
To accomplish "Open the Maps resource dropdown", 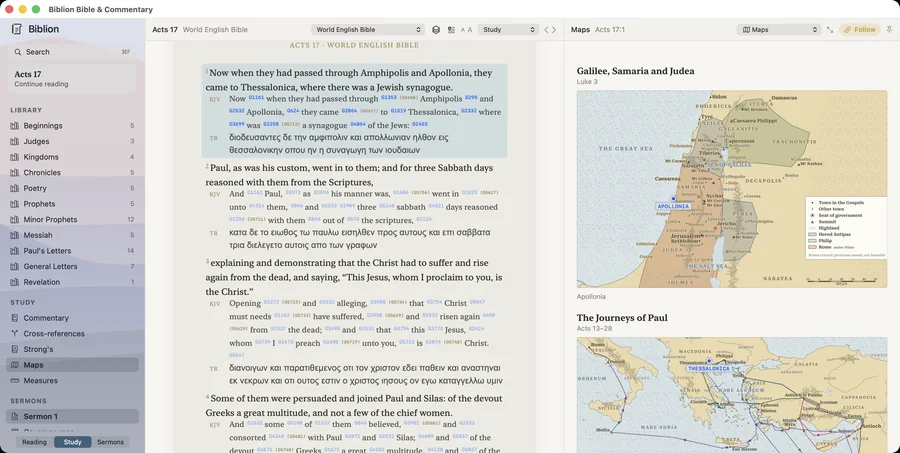I will (x=779, y=30).
